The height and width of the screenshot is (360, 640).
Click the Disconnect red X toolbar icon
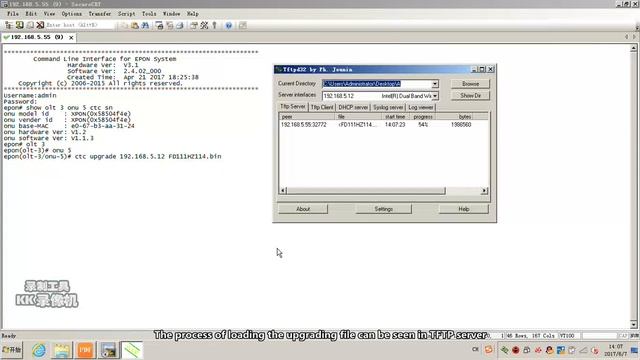pyautogui.click(x=40, y=25)
